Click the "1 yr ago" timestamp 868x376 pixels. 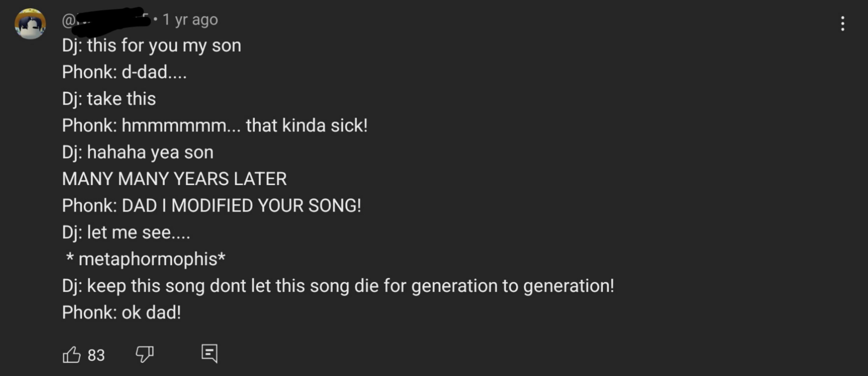tap(190, 19)
